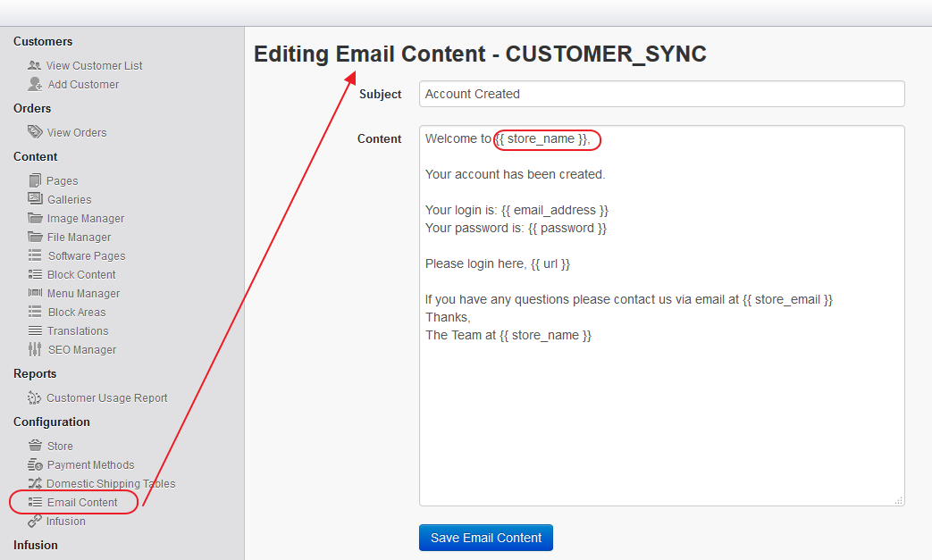Select Block Content menu item

[x=81, y=275]
